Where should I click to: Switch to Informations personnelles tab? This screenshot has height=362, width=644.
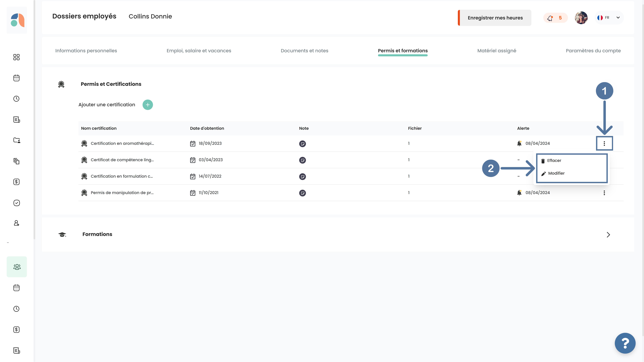[86, 51]
